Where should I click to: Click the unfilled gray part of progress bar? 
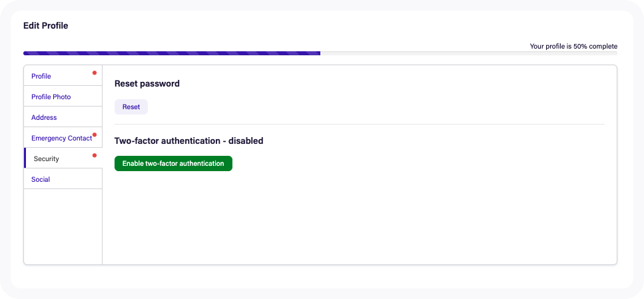click(469, 53)
